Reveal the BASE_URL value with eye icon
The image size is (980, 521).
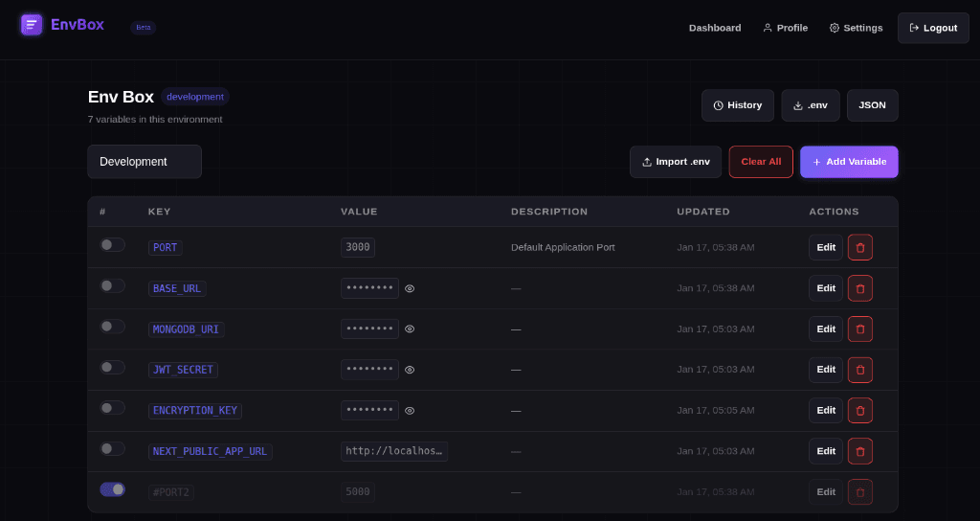pyautogui.click(x=410, y=288)
